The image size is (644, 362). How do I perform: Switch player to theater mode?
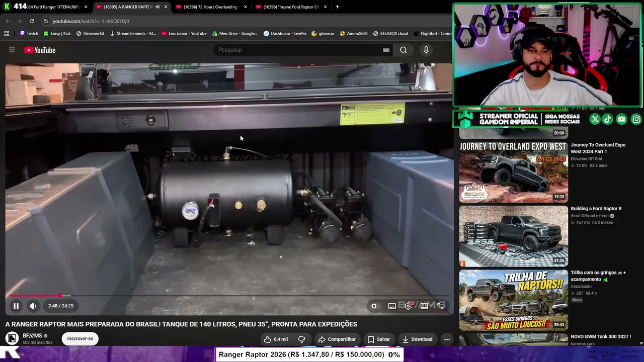pyautogui.click(x=424, y=306)
